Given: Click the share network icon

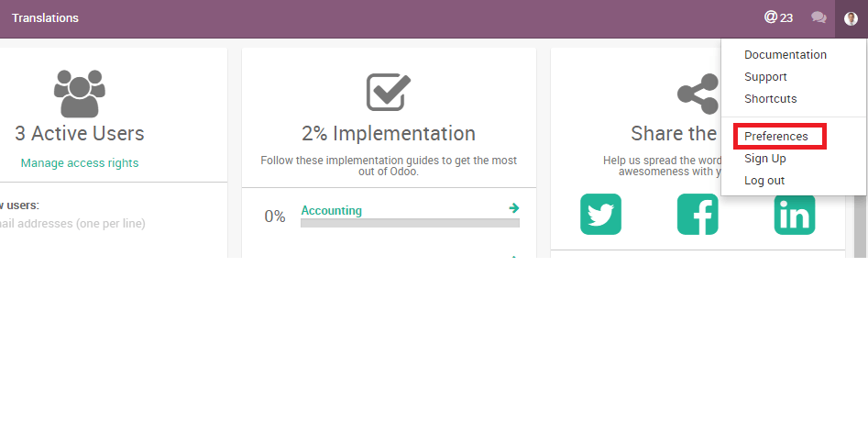Looking at the screenshot, I should tap(698, 93).
